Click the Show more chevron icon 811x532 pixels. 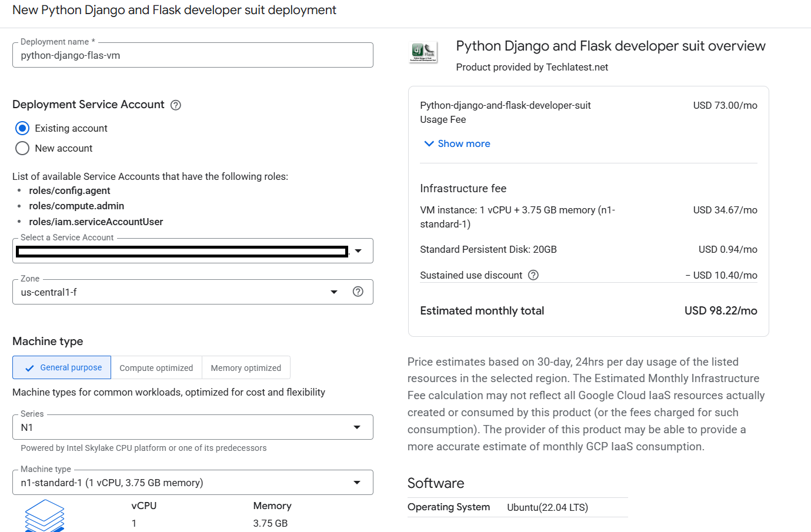429,143
